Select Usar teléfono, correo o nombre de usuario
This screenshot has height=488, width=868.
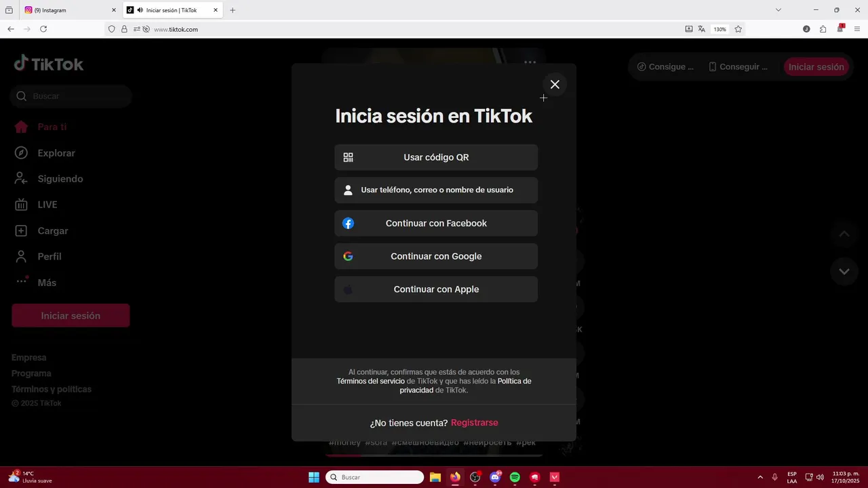click(x=436, y=190)
